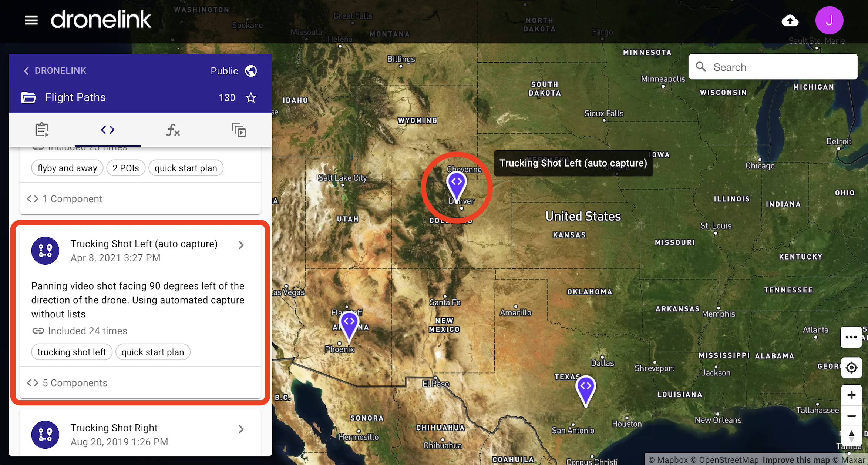The height and width of the screenshot is (465, 868).
Task: Open Trucking Shot Left (auto capture) title
Action: pos(144,244)
